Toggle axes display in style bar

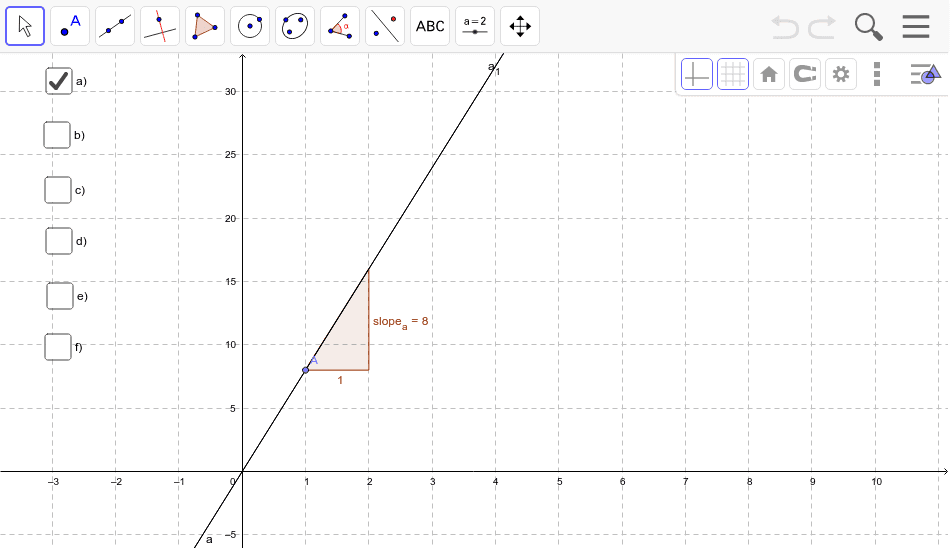(x=697, y=75)
